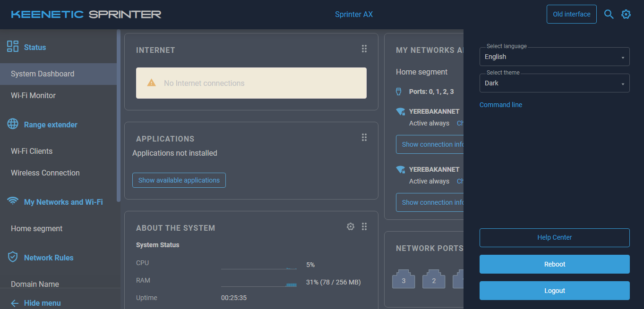The image size is (644, 309).
Task: Open the Command line link
Action: click(x=501, y=105)
